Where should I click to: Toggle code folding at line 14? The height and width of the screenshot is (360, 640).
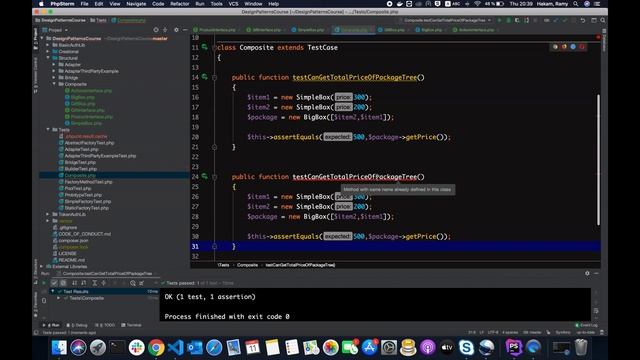(214, 77)
